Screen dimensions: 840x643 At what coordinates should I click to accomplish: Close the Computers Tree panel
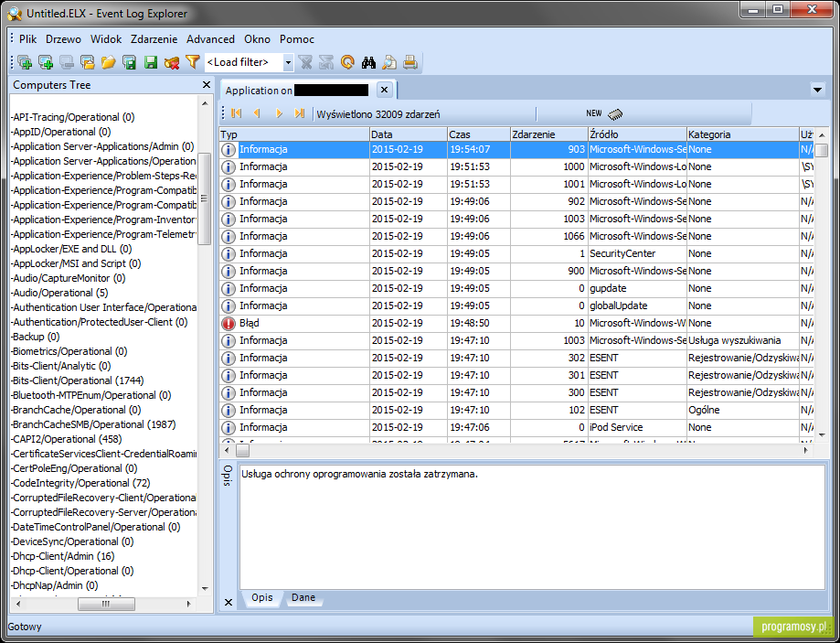[x=207, y=85]
